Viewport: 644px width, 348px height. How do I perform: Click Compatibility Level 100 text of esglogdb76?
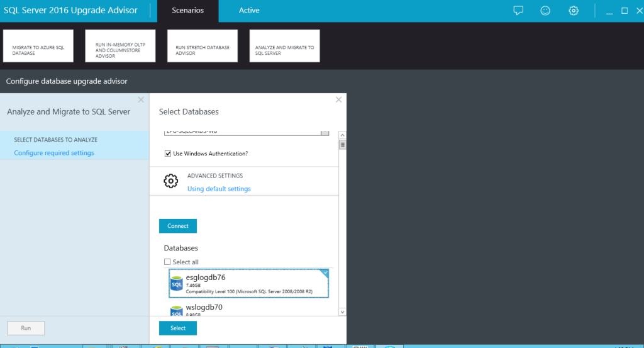pyautogui.click(x=249, y=291)
